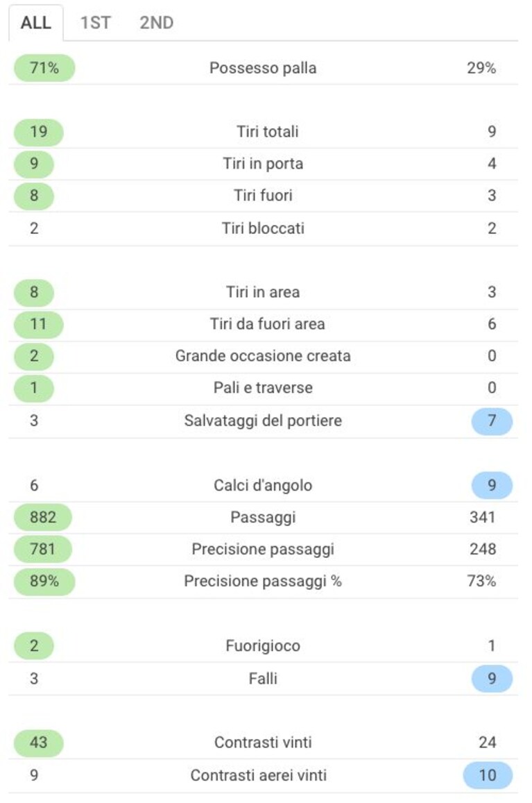Select the Fuorigioco stat label

(263, 645)
